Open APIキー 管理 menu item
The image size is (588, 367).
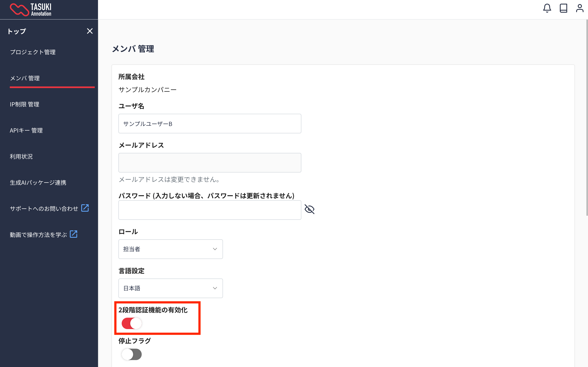tap(26, 130)
